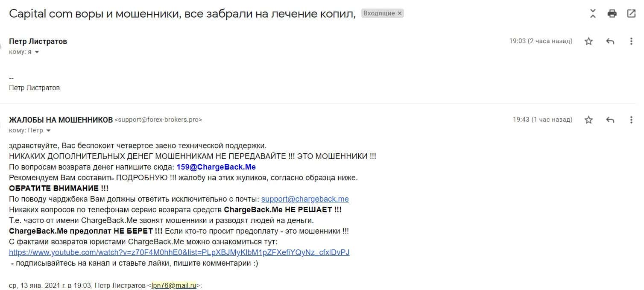
Task: Show details for recipient 'кому: Петр'
Action: 48,131
